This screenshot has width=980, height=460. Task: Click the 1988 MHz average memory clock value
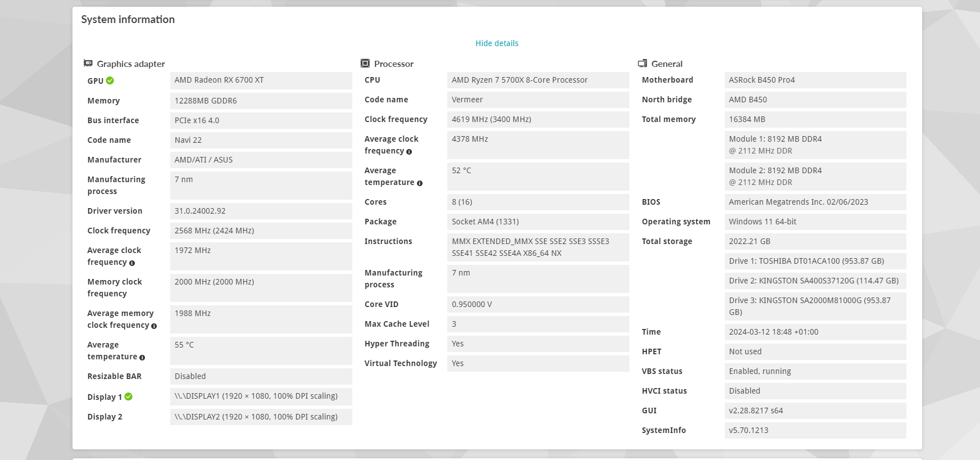261,319
